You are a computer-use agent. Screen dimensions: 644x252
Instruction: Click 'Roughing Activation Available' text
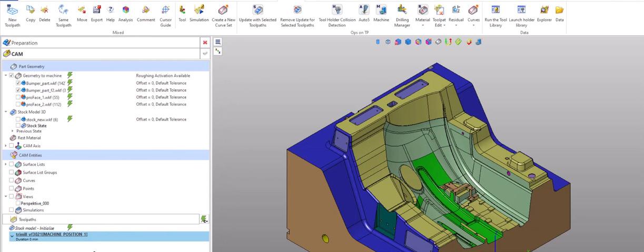(x=163, y=76)
